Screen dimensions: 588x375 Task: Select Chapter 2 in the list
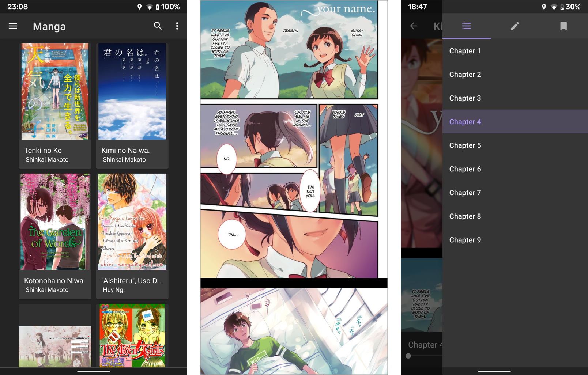coord(515,75)
